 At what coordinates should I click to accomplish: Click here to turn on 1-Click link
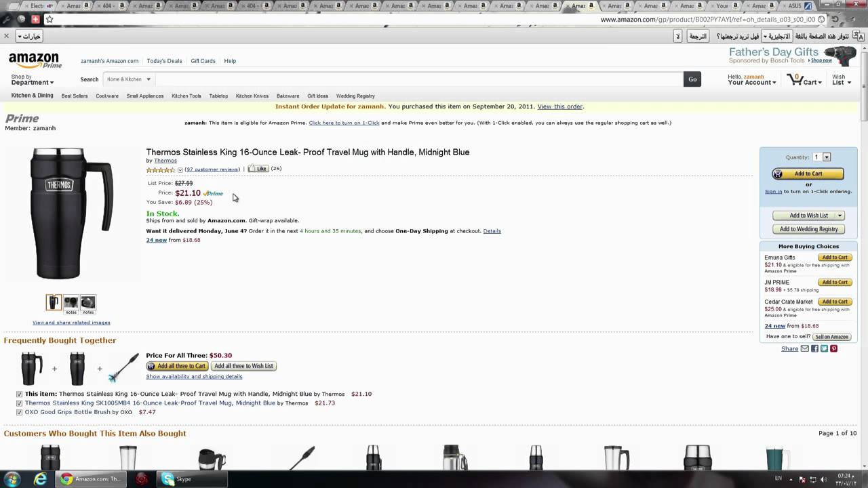[x=344, y=123]
